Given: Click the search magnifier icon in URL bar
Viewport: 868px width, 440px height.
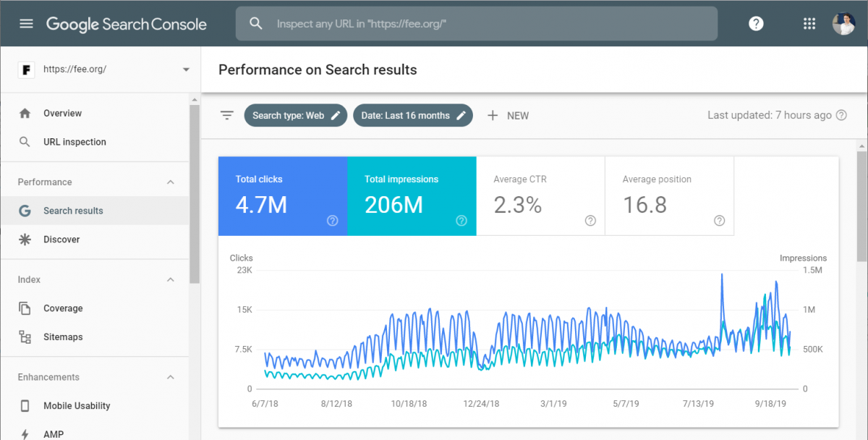Looking at the screenshot, I should 255,24.
